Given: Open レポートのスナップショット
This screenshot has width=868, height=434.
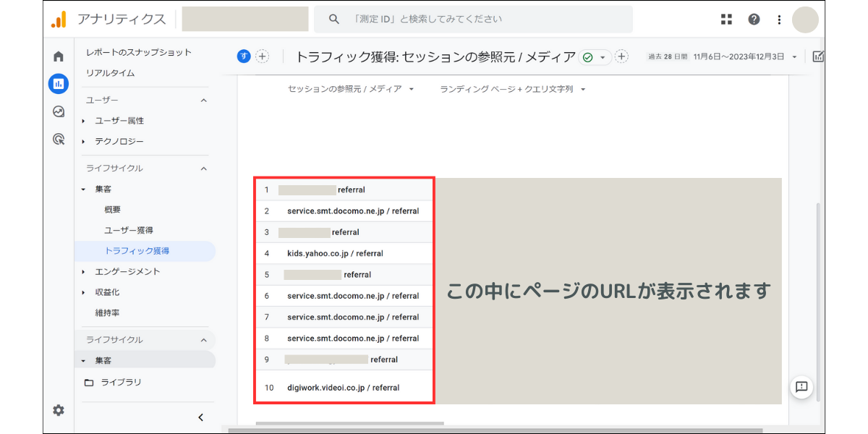Looking at the screenshot, I should (x=139, y=52).
